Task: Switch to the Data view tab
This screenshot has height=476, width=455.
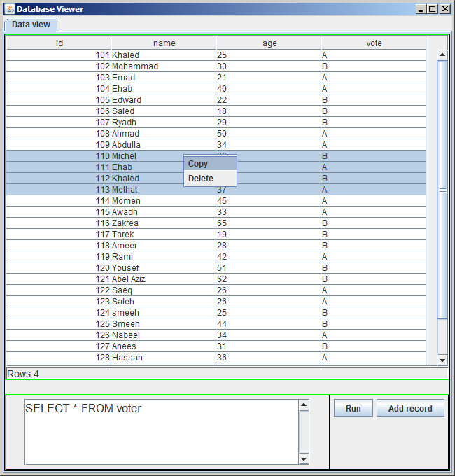Action: [x=31, y=24]
